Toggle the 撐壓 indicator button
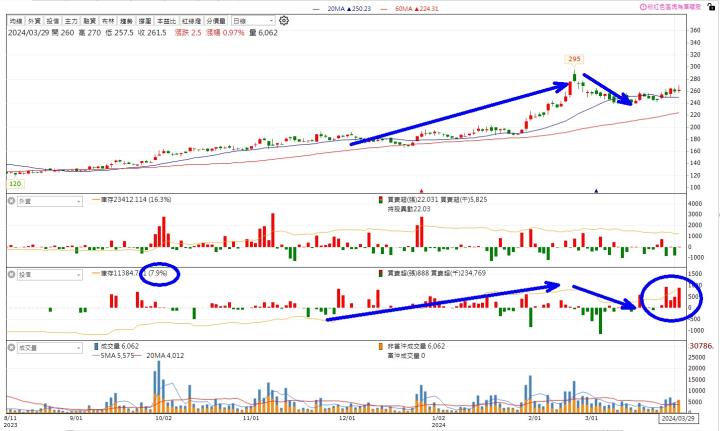 pyautogui.click(x=145, y=21)
